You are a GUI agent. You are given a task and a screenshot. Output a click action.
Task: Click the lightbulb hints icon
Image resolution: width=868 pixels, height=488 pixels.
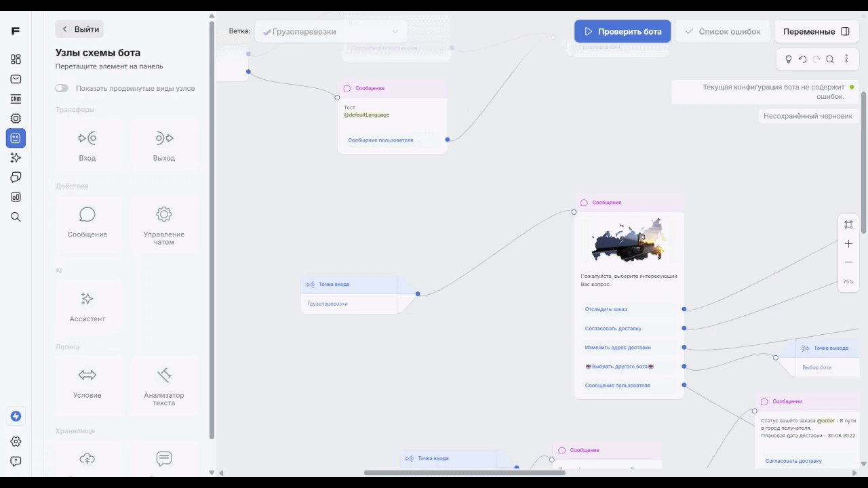click(788, 60)
